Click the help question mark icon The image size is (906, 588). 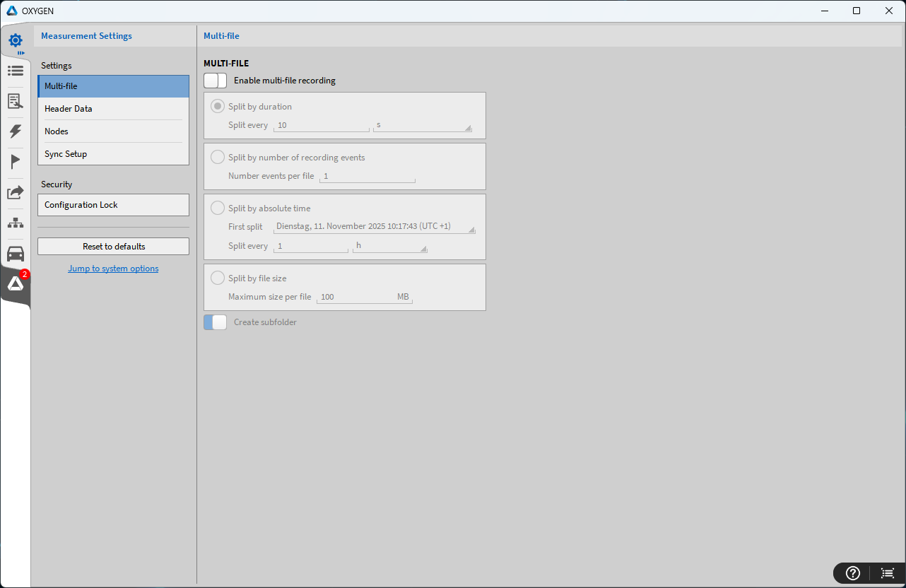click(x=853, y=573)
